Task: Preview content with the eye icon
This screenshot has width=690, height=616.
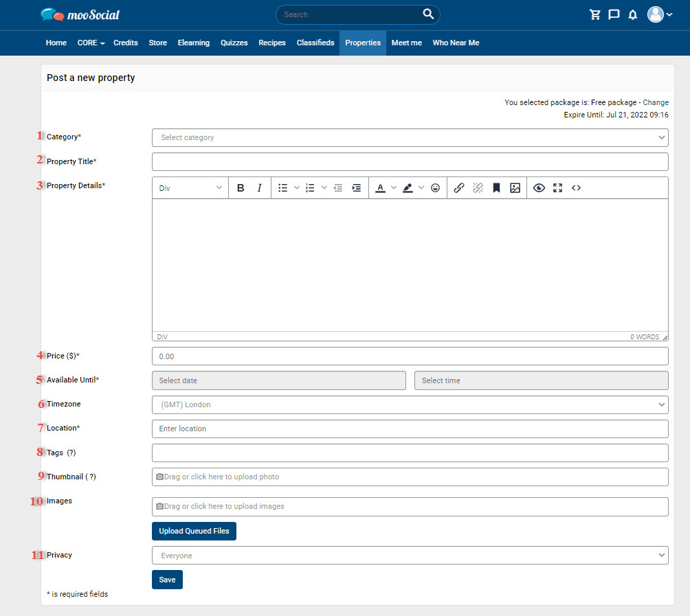Action: pyautogui.click(x=539, y=187)
